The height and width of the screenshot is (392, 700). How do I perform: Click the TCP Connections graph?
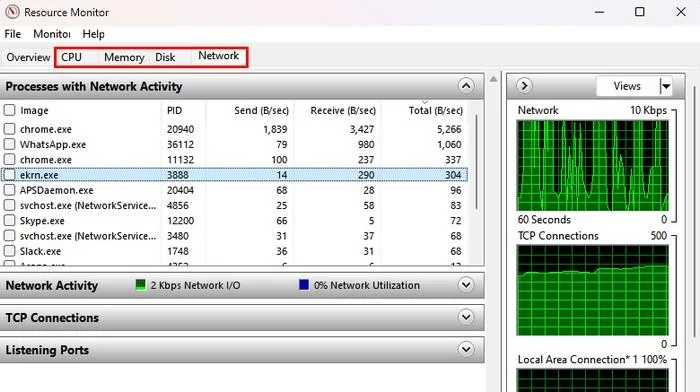click(592, 290)
